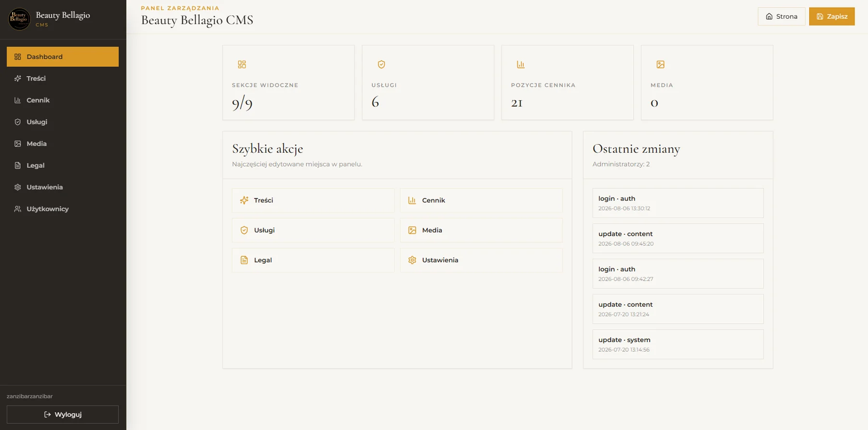Select the update content entry from 09:45:20
This screenshot has width=868, height=430.
[x=678, y=238]
